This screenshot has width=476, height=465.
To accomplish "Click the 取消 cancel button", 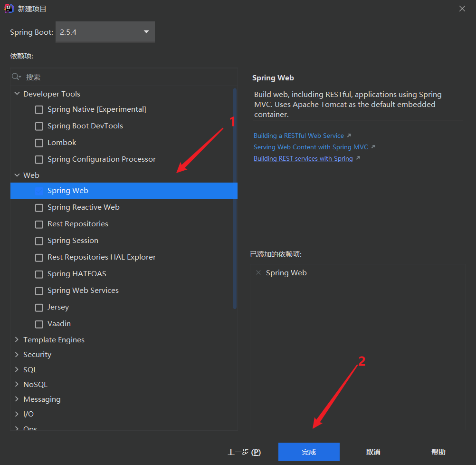I will pos(373,452).
